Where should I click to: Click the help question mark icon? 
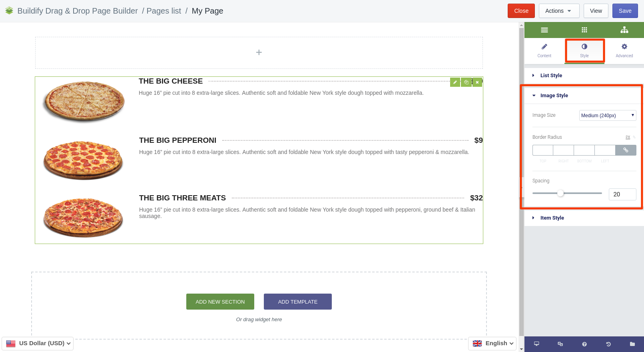(x=584, y=344)
